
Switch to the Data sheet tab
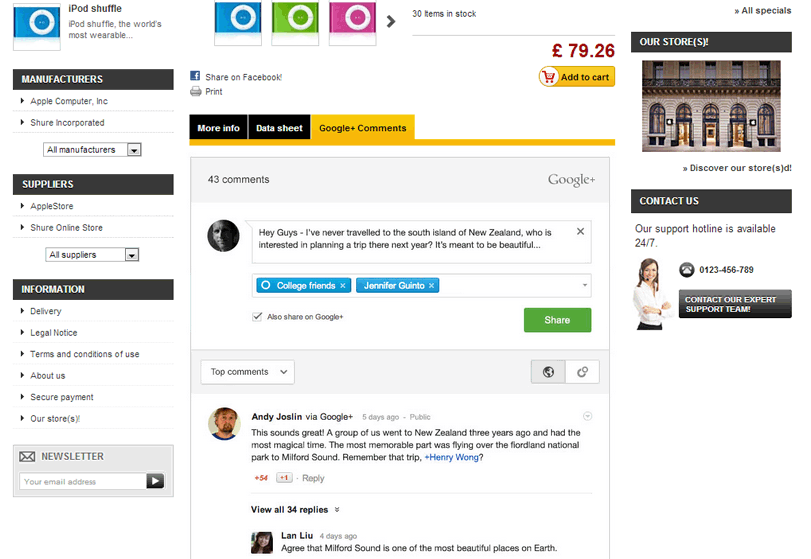(x=279, y=128)
